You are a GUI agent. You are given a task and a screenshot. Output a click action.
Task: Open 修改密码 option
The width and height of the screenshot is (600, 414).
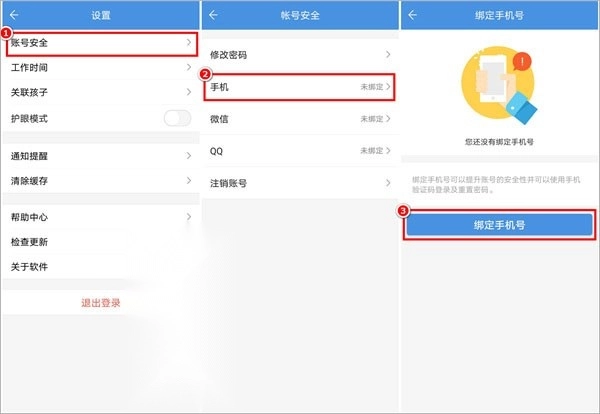pyautogui.click(x=299, y=55)
